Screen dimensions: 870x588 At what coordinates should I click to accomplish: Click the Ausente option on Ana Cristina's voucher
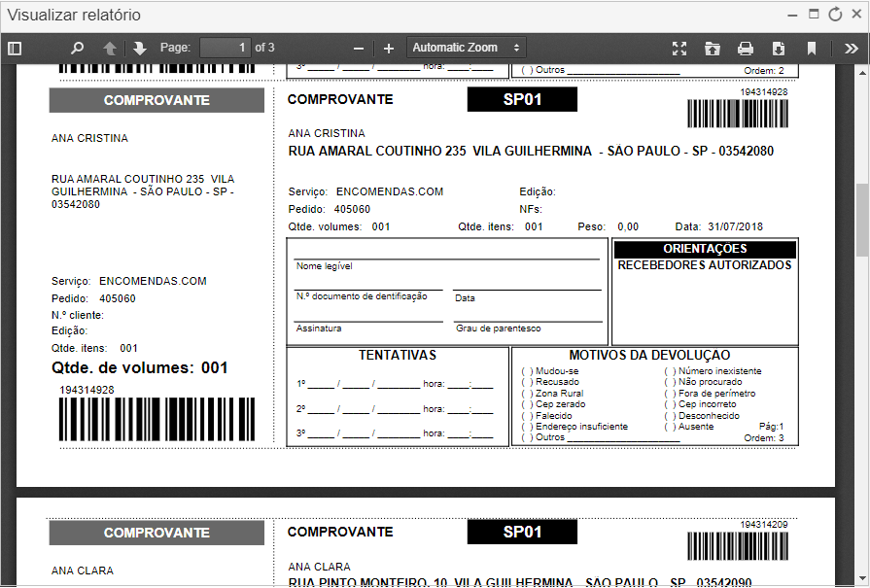point(689,427)
